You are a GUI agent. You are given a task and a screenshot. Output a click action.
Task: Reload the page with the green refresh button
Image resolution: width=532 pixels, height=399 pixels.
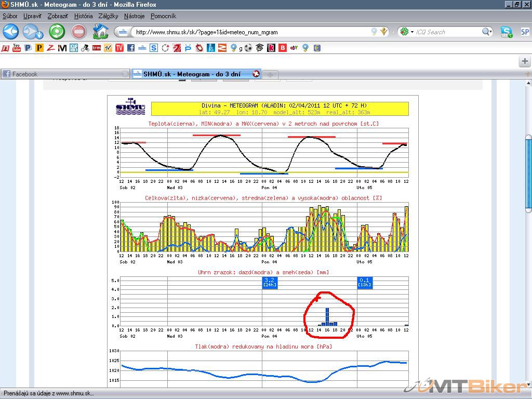tap(57, 32)
